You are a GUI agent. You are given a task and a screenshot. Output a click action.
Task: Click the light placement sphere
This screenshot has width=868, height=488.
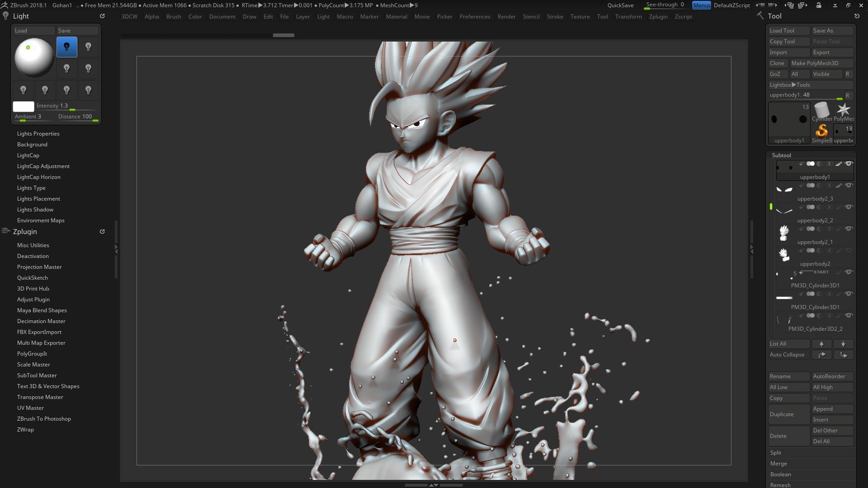(34, 57)
